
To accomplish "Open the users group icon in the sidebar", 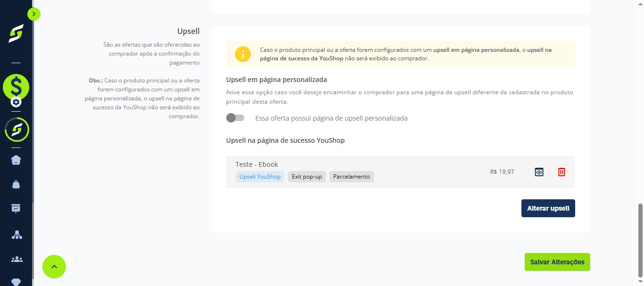I will click(x=17, y=259).
